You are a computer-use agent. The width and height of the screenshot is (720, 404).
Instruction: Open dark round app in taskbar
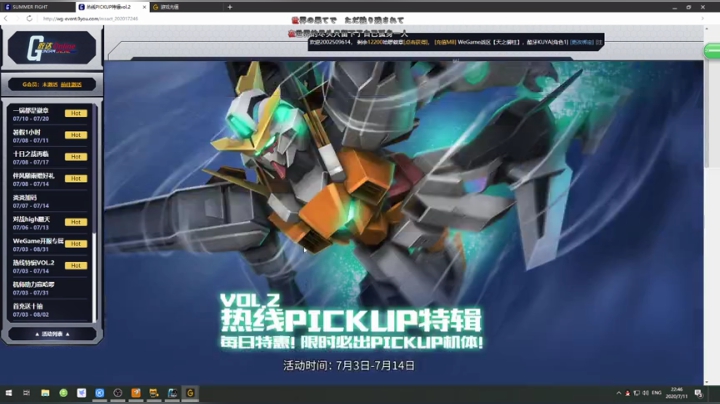click(118, 393)
